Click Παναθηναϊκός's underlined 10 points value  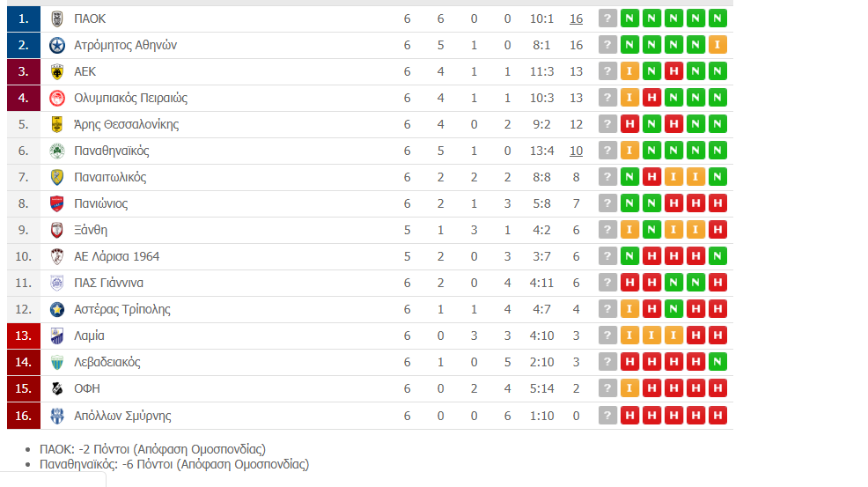(x=576, y=151)
